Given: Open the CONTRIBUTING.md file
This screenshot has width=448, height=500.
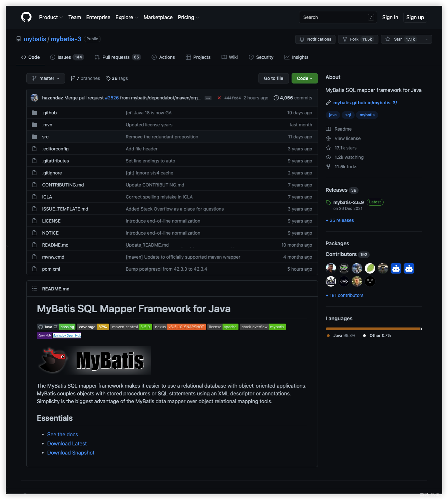Looking at the screenshot, I should point(63,185).
